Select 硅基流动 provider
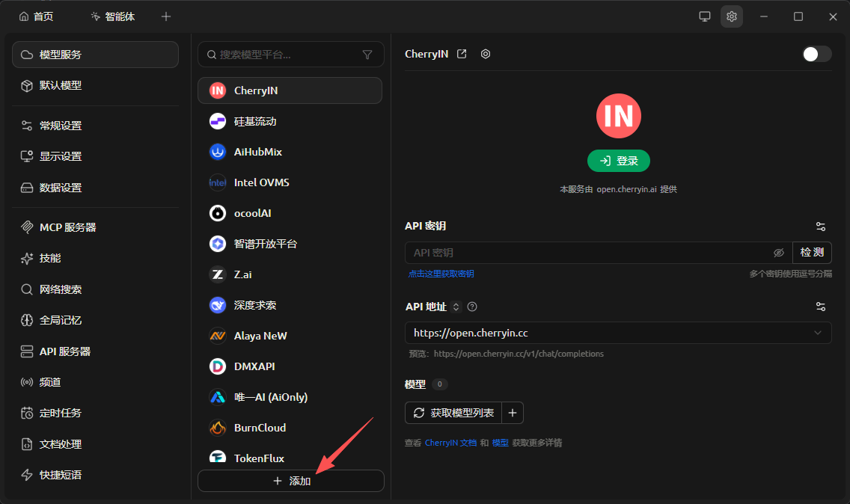This screenshot has height=504, width=850. coord(290,121)
